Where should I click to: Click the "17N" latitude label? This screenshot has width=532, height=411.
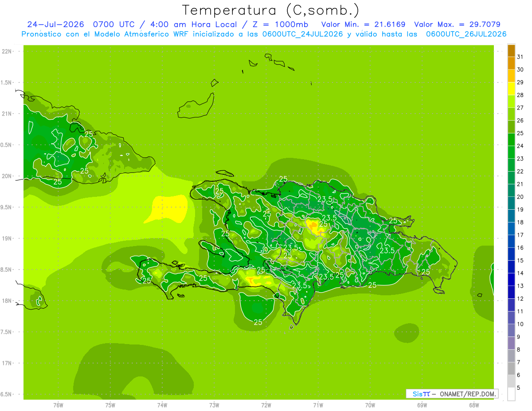(7, 364)
